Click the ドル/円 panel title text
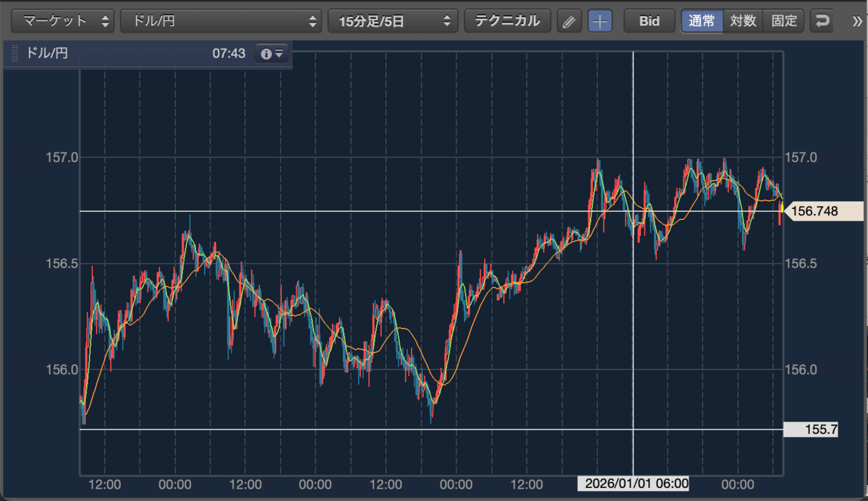 (x=47, y=53)
